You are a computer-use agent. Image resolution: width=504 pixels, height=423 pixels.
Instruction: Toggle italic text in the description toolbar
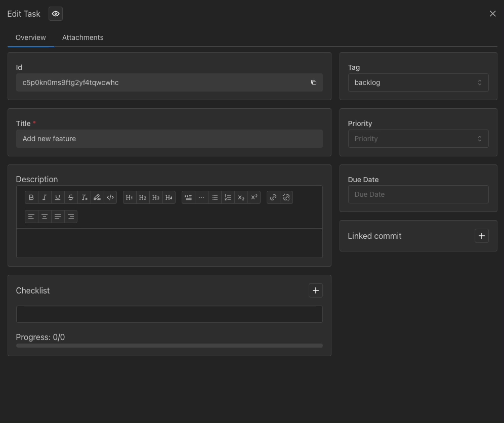[45, 197]
